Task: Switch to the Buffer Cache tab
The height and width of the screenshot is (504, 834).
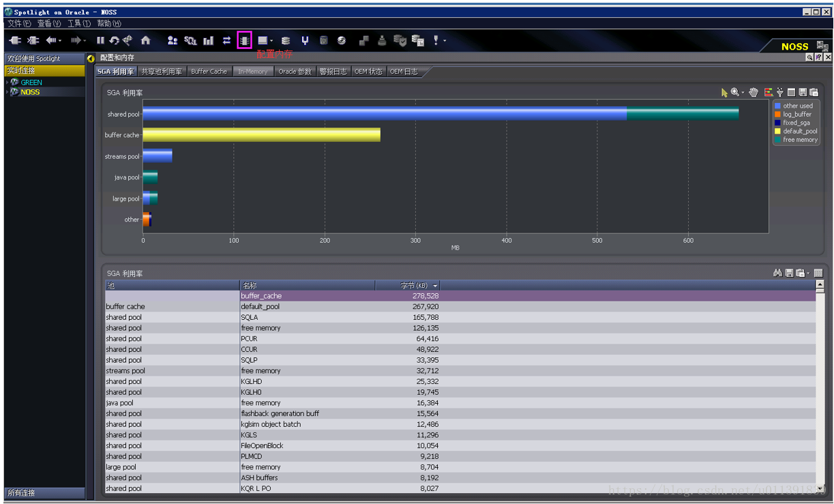Action: (209, 71)
